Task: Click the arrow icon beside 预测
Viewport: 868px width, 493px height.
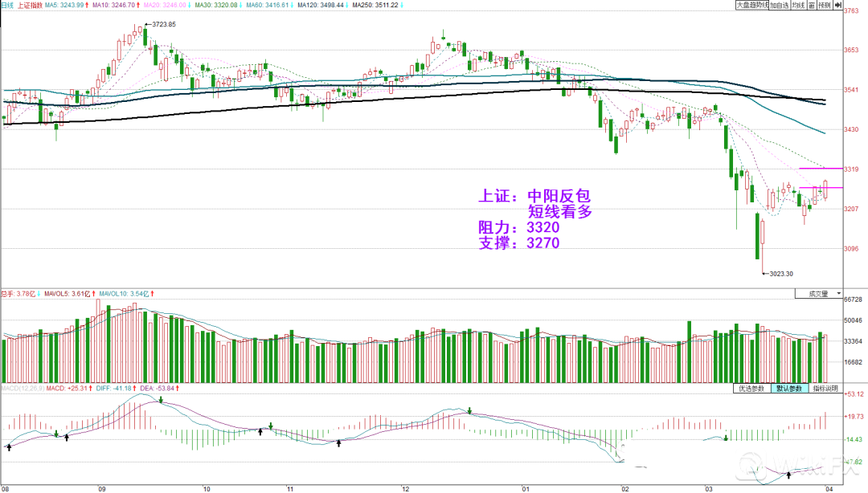Action: [838, 6]
